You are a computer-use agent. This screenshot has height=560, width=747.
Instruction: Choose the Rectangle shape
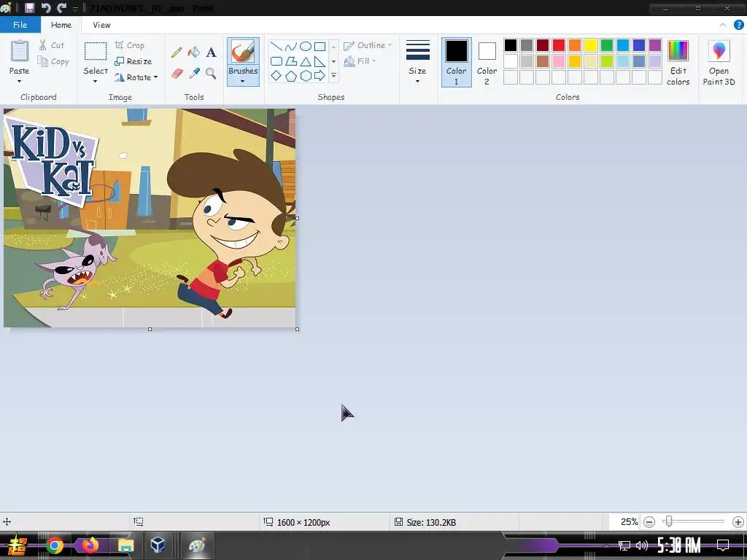320,46
